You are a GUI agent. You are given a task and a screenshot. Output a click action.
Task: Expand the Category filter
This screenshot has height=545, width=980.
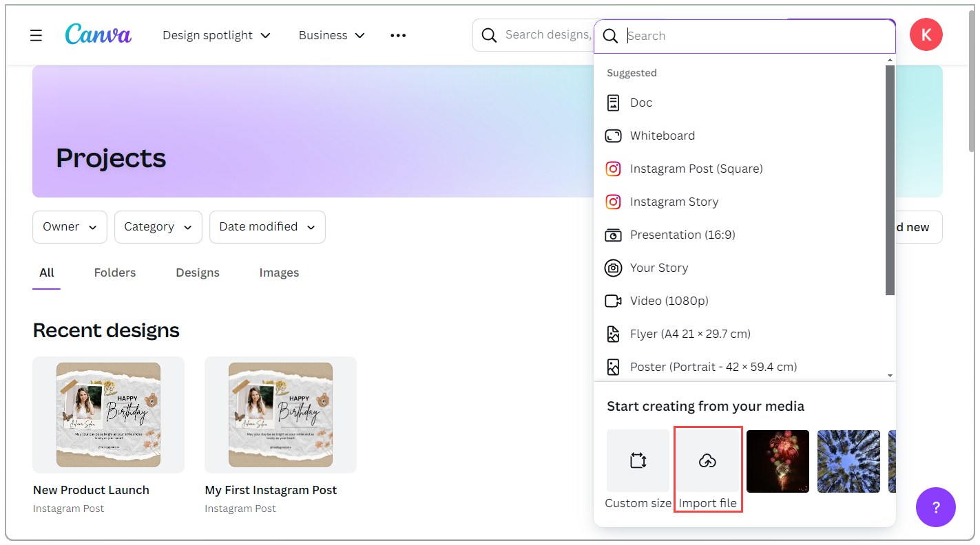[x=158, y=226]
